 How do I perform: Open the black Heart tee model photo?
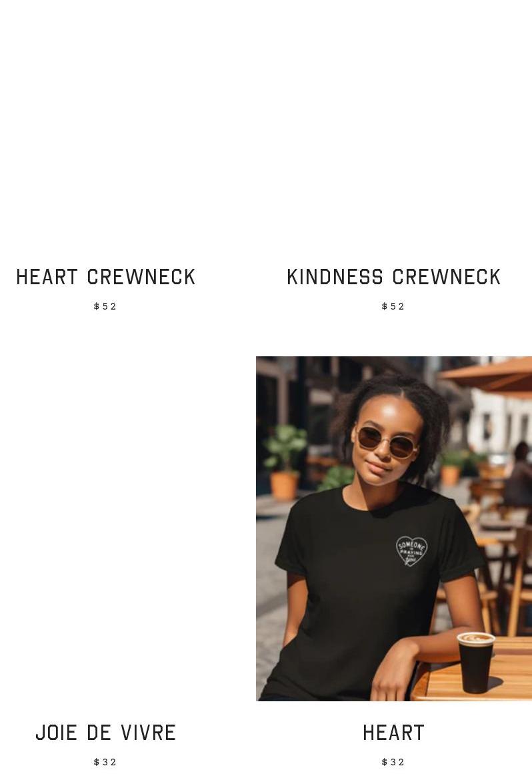click(393, 528)
